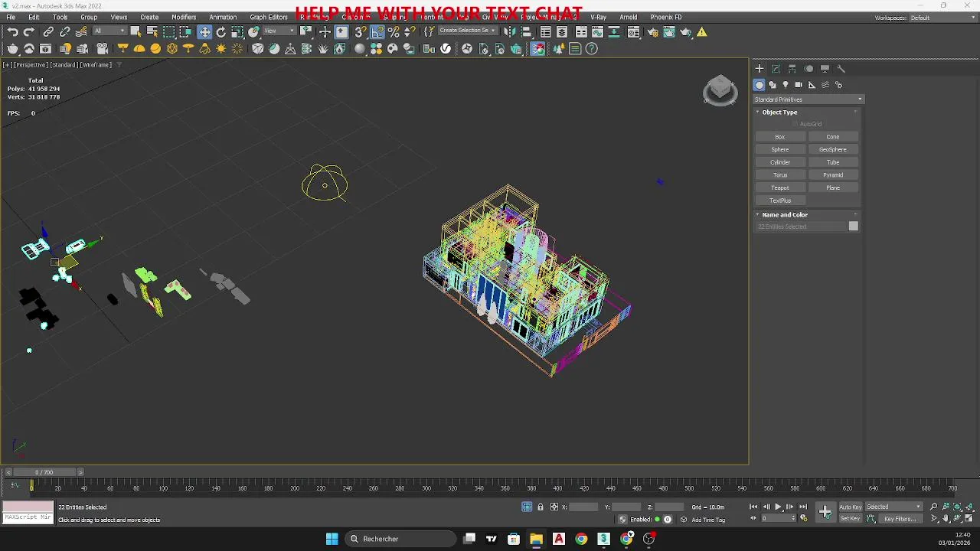Activate Unlink Selection tool

pyautogui.click(x=65, y=31)
